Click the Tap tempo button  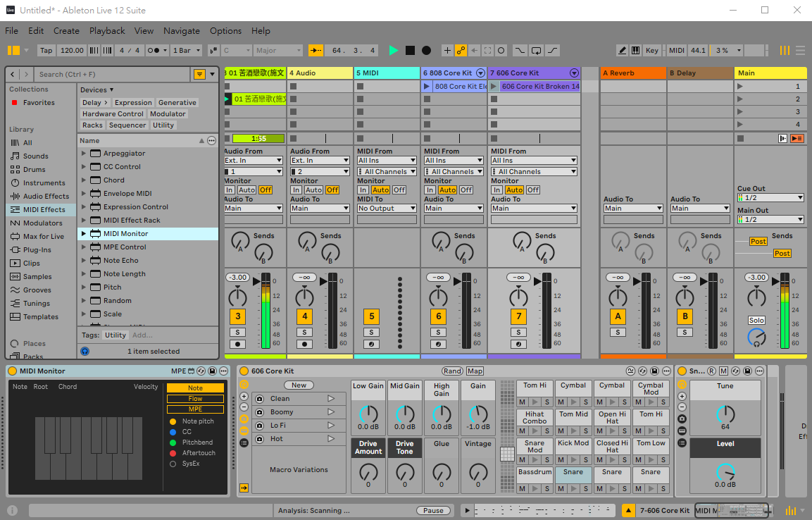[x=46, y=51]
